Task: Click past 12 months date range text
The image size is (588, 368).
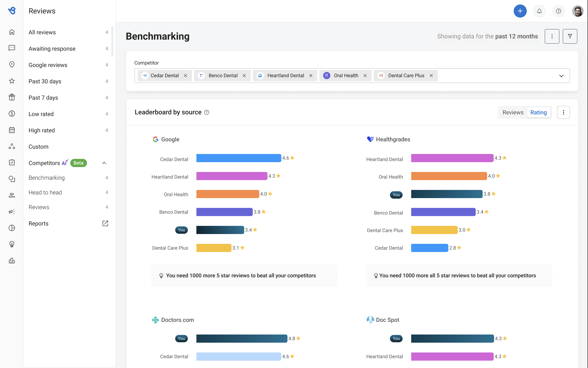Action: (x=516, y=36)
